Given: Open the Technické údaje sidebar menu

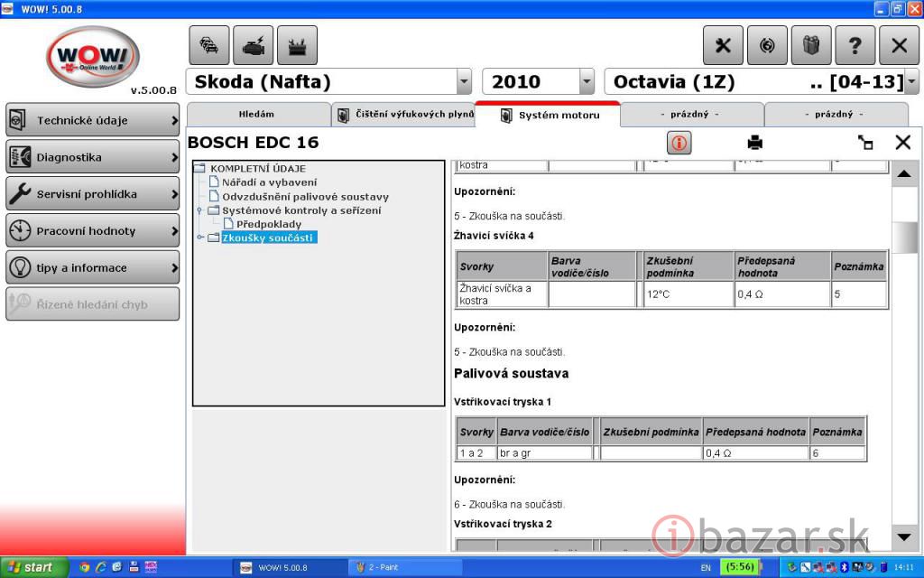Looking at the screenshot, I should pyautogui.click(x=92, y=120).
